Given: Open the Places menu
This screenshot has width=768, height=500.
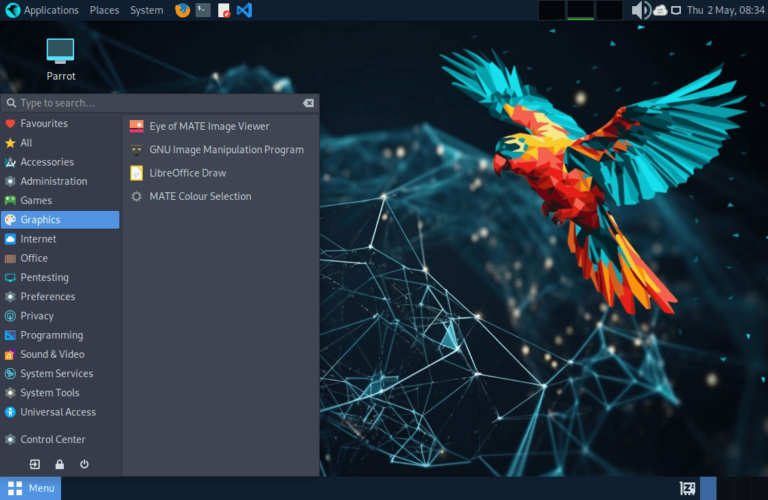Looking at the screenshot, I should 104,10.
